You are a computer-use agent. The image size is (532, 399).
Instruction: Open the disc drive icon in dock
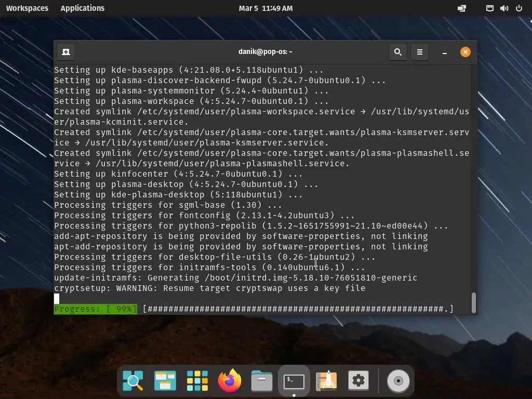[x=398, y=381]
